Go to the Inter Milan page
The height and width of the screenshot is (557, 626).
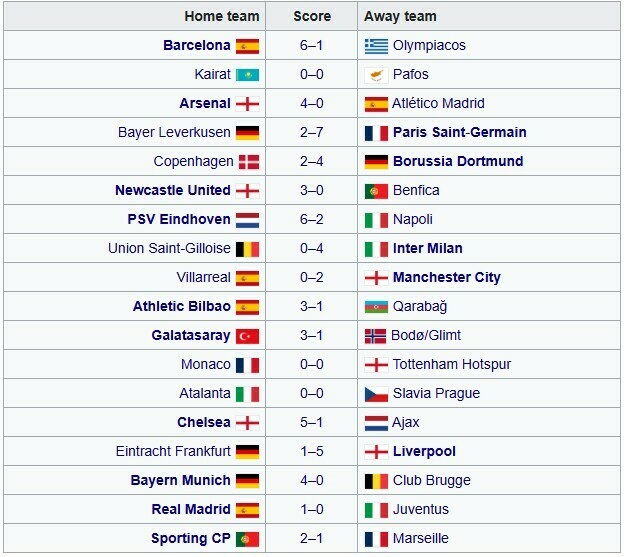click(428, 249)
